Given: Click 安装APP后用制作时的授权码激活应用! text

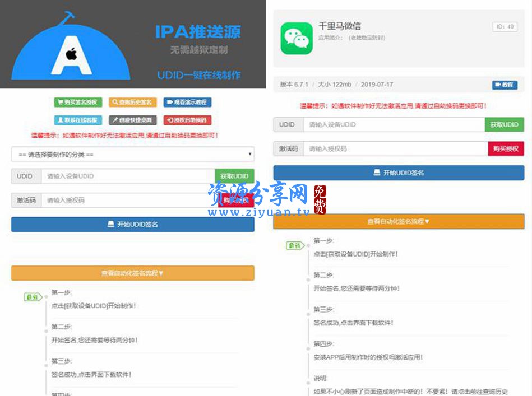Looking at the screenshot, I should click(x=368, y=357).
